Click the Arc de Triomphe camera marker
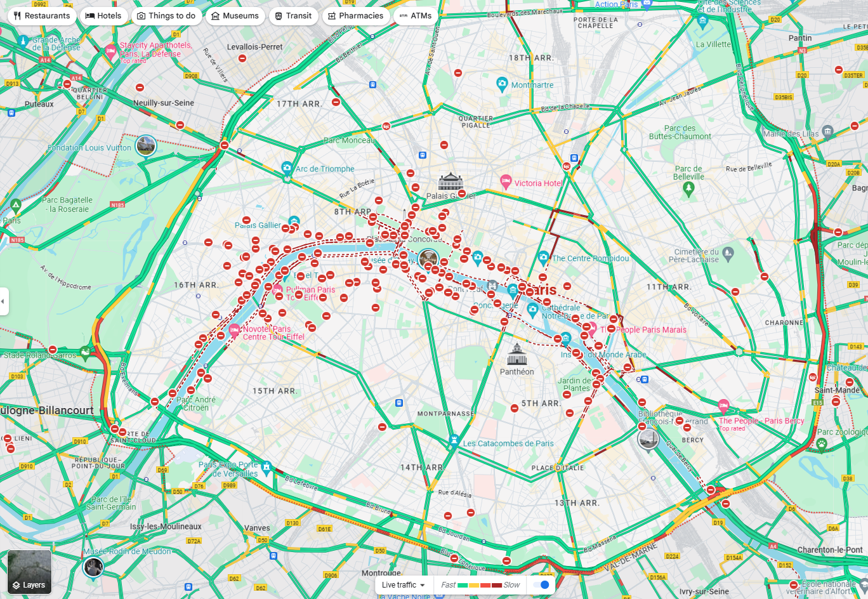The image size is (868, 599). click(x=287, y=168)
